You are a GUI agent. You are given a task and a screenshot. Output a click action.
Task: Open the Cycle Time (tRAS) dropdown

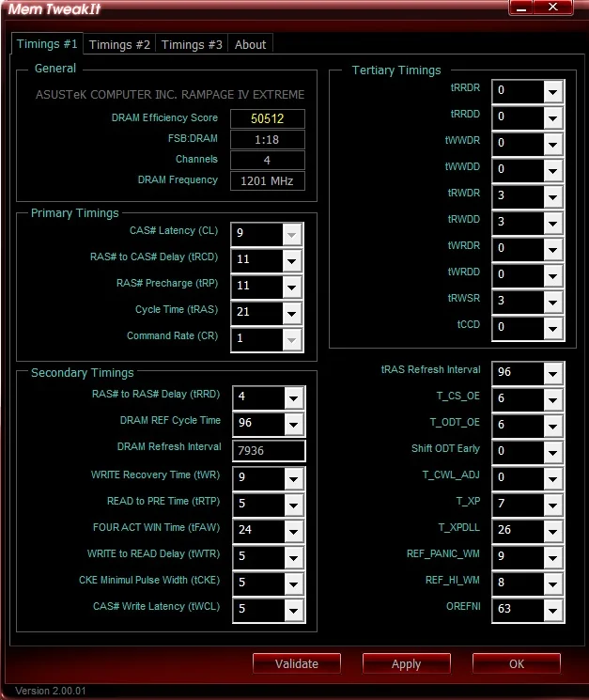(x=292, y=314)
